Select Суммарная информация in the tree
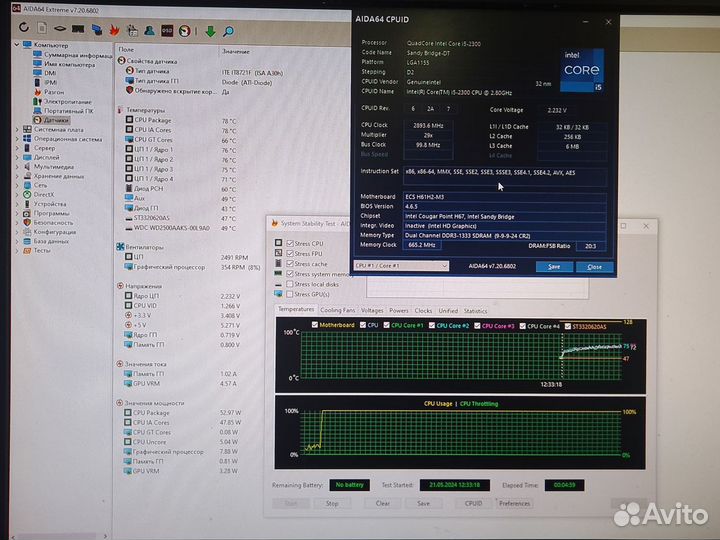The width and height of the screenshot is (720, 540). [73, 55]
